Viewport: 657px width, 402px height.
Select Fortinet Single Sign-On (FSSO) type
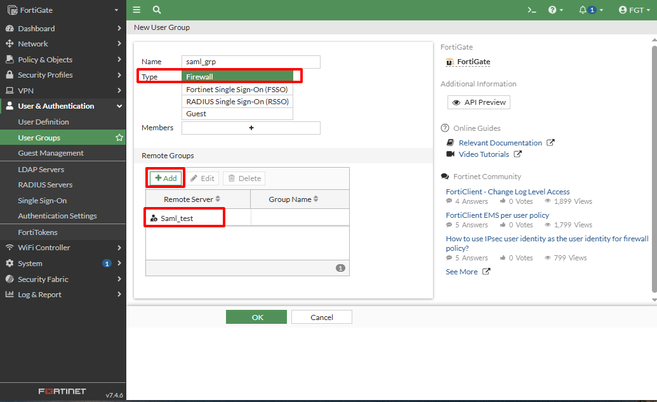click(x=237, y=89)
